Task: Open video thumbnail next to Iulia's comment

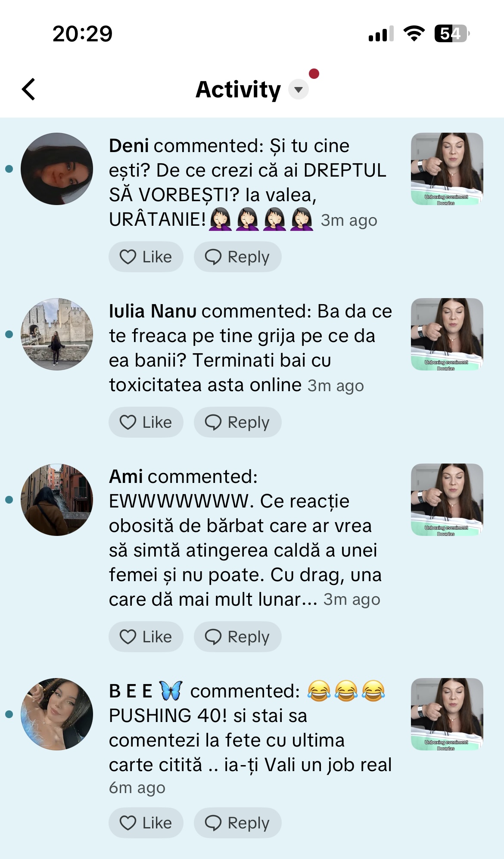Action: point(447,334)
